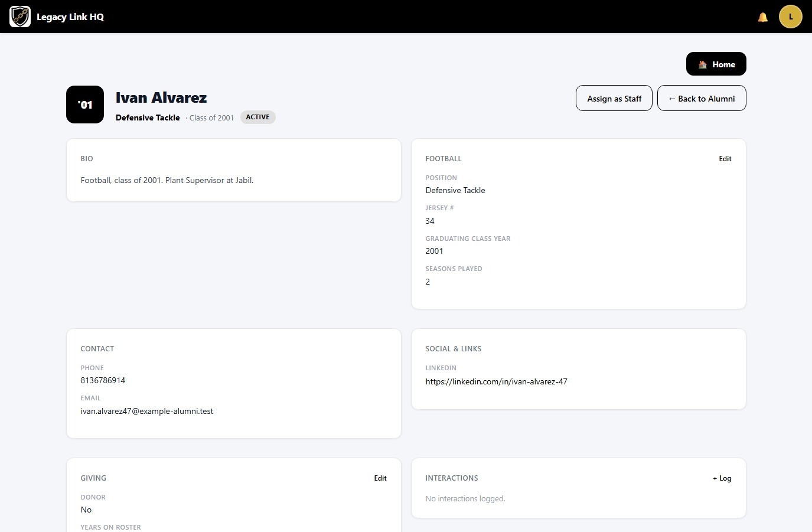Click the Legacy Link HQ shield logo
The image size is (812, 532).
[x=20, y=17]
